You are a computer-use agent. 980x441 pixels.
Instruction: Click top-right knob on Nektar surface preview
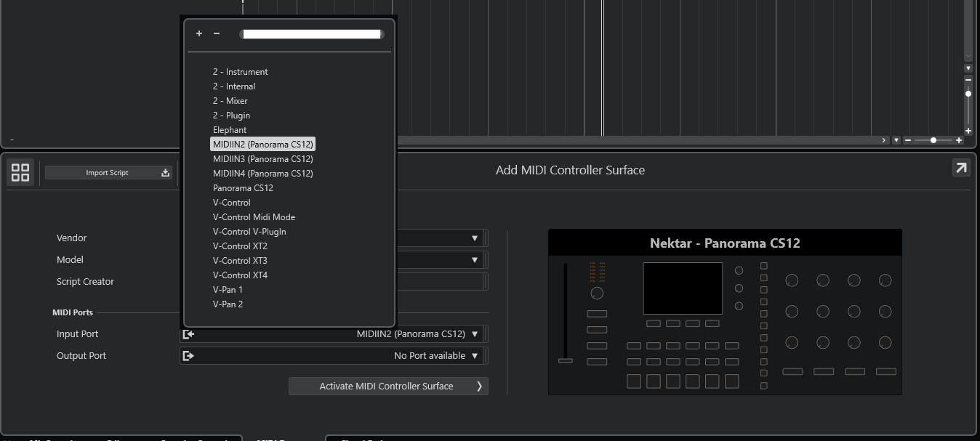pyautogui.click(x=885, y=280)
